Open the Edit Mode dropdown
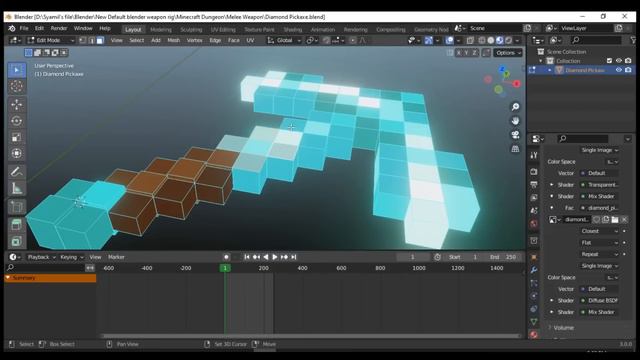Screen dimensions: 640x360 (x=51, y=40)
